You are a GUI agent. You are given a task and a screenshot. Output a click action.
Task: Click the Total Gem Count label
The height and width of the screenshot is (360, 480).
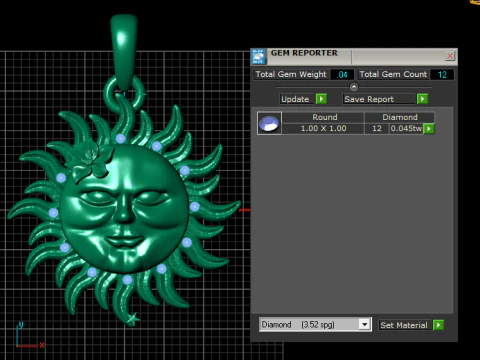coord(393,74)
